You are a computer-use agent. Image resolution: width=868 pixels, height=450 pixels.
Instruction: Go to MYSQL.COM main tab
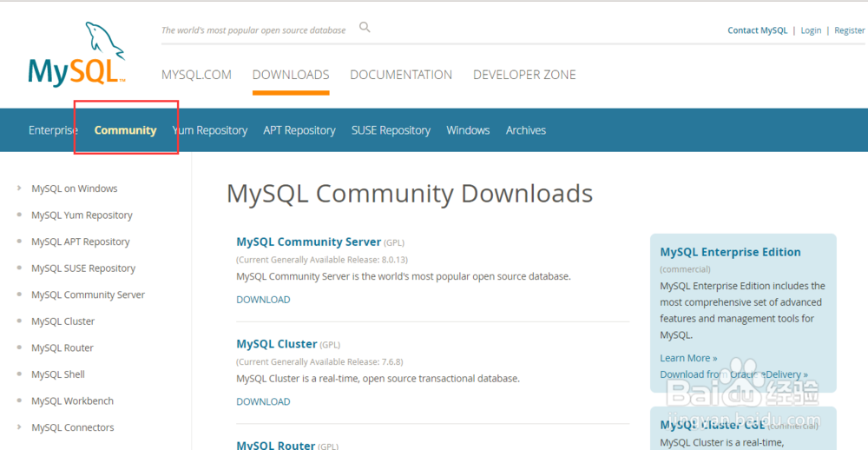click(196, 75)
